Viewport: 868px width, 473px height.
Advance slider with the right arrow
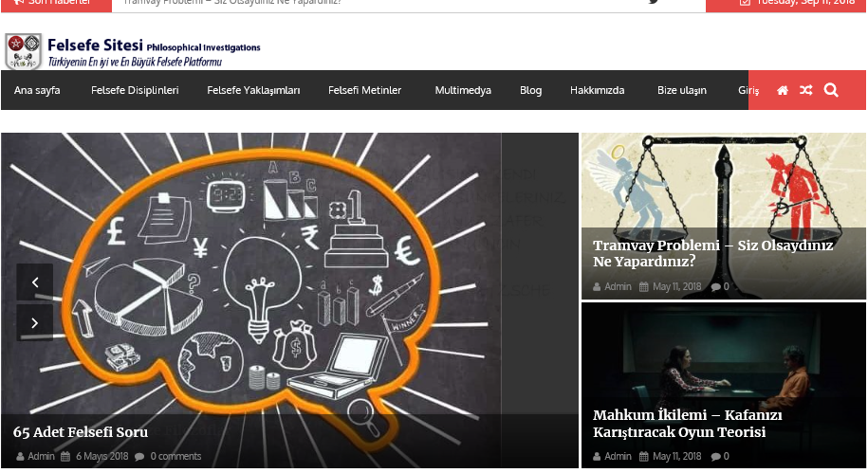35,323
